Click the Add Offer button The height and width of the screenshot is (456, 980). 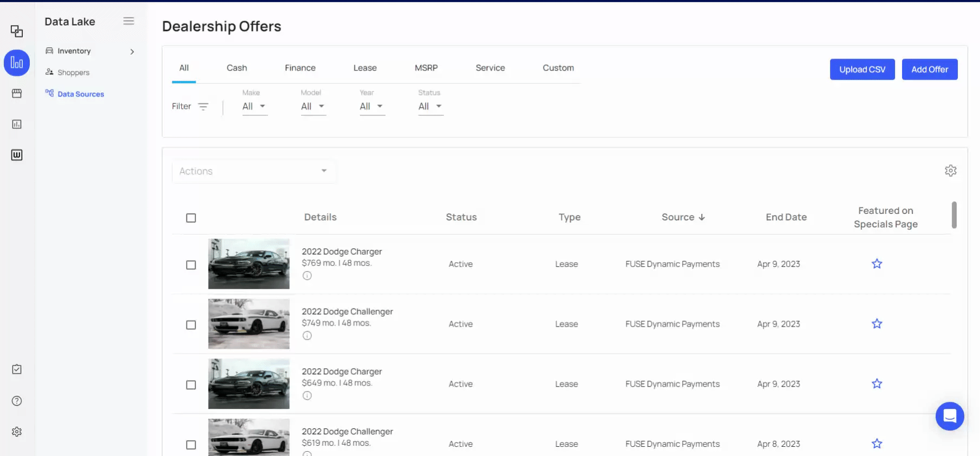click(929, 69)
